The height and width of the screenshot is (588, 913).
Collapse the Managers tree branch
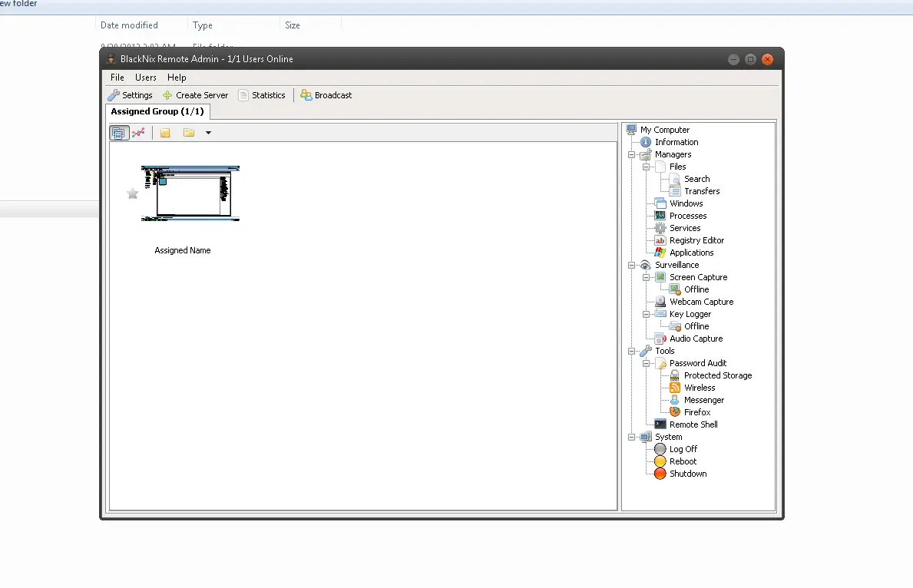pyautogui.click(x=632, y=154)
